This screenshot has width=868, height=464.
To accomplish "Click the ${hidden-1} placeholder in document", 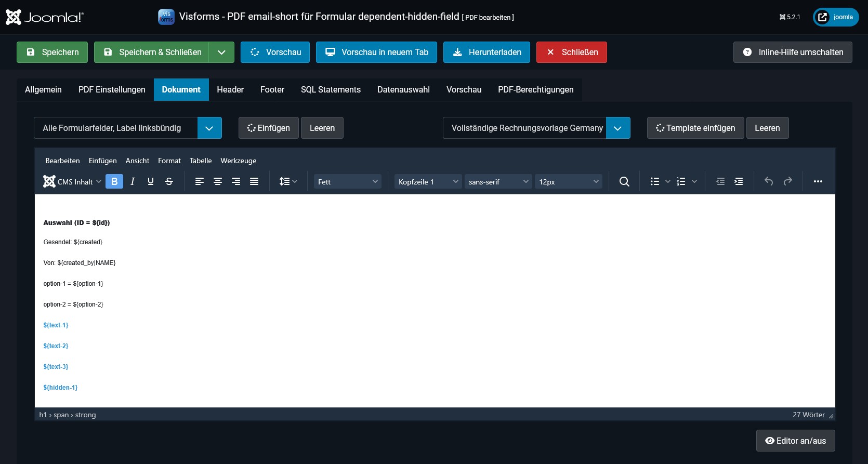I will tap(60, 388).
